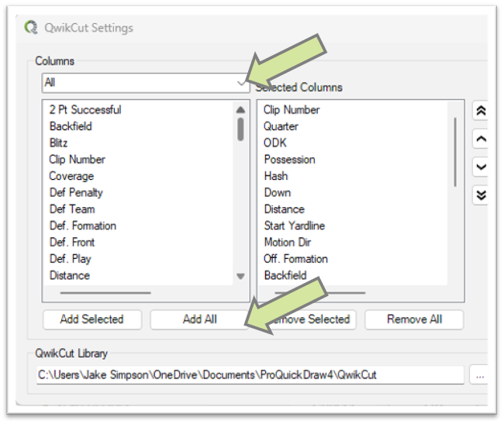Select Start Yardline in Selected Columns

[294, 226]
